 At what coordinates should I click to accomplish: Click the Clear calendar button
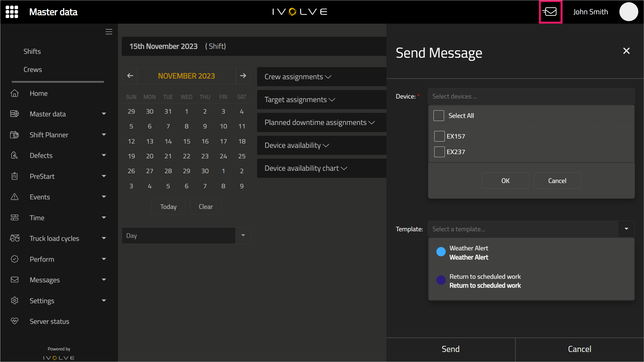(x=206, y=207)
